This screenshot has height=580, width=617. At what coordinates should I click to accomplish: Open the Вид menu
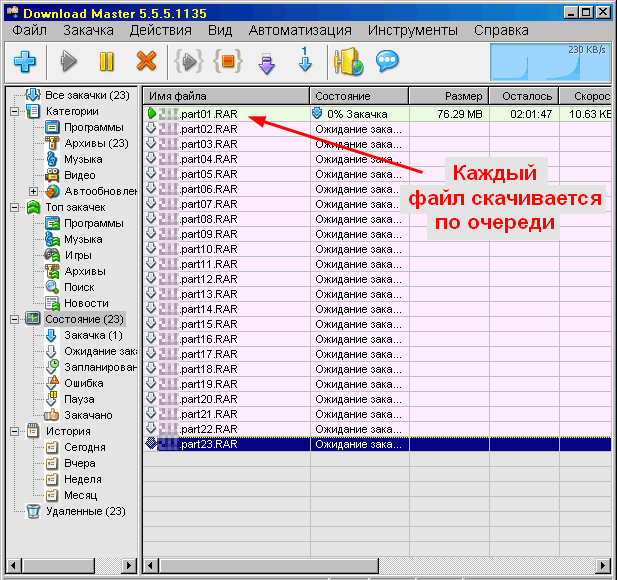[x=220, y=30]
